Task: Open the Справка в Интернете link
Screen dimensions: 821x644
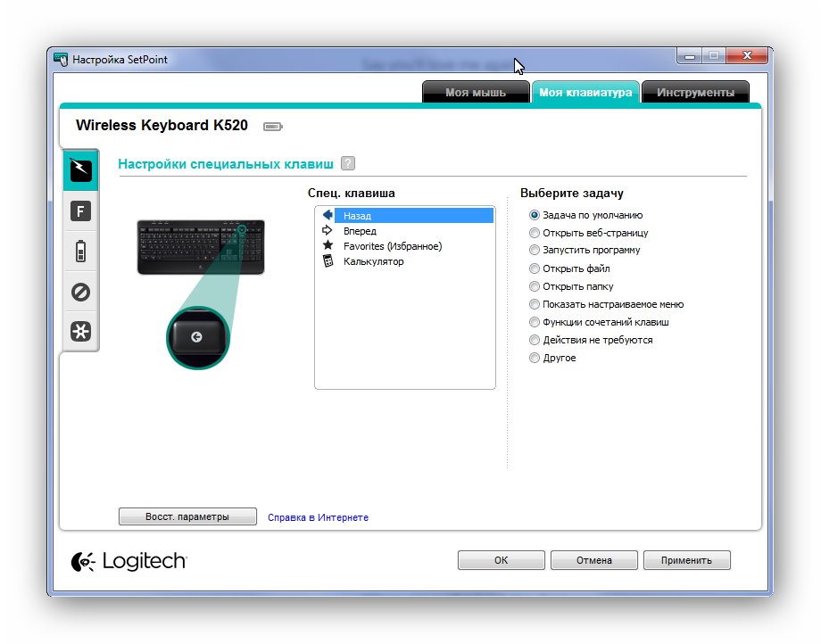Action: pos(318,517)
